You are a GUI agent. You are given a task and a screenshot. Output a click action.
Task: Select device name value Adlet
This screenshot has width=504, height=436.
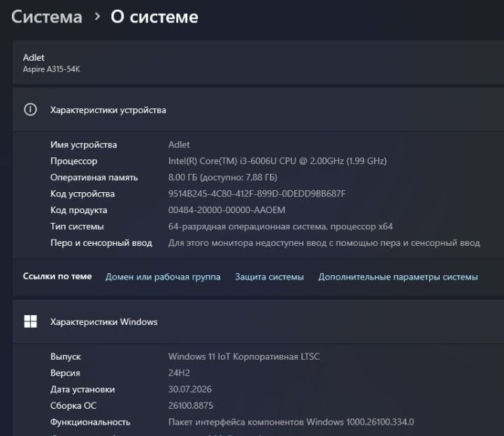click(179, 145)
